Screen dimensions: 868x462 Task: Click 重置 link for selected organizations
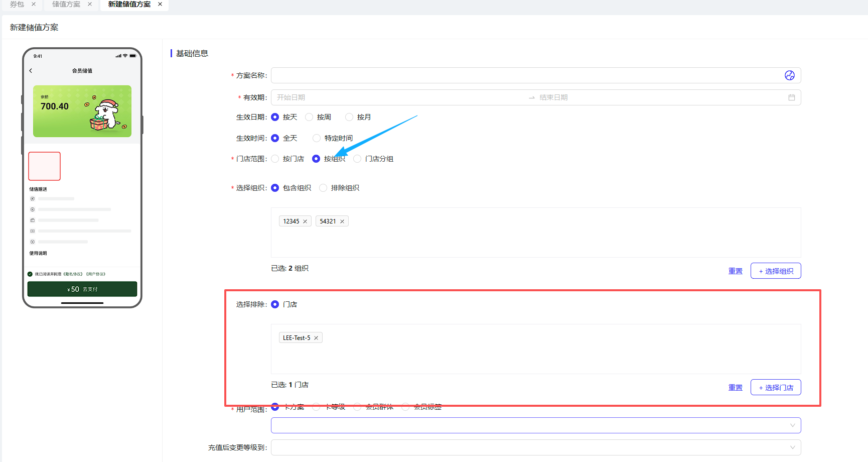pyautogui.click(x=735, y=271)
